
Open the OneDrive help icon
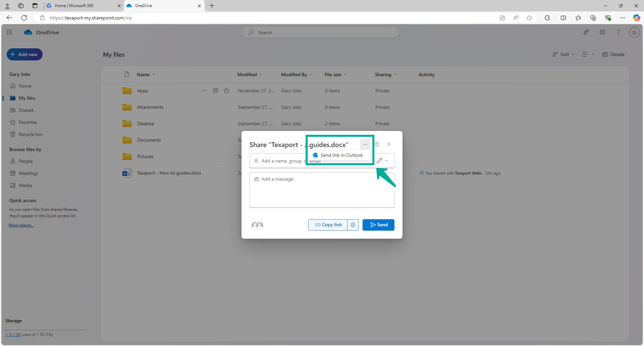pyautogui.click(x=618, y=32)
